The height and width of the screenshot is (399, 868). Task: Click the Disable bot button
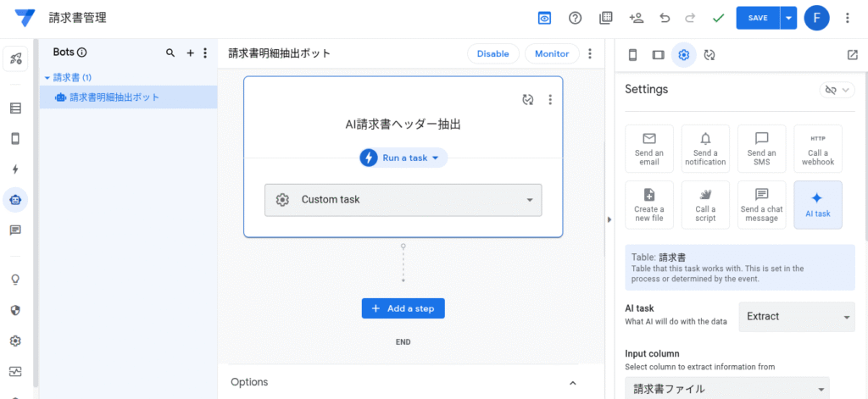click(x=492, y=53)
